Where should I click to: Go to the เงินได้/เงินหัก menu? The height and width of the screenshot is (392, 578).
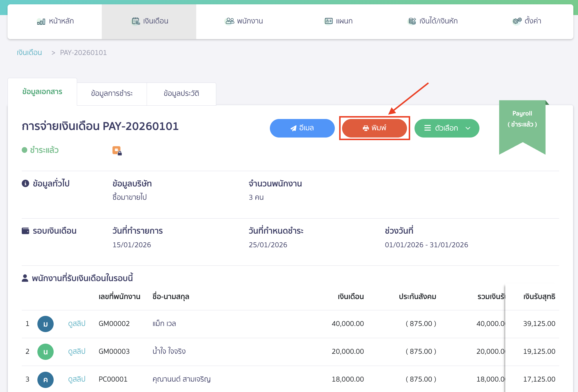click(x=433, y=21)
